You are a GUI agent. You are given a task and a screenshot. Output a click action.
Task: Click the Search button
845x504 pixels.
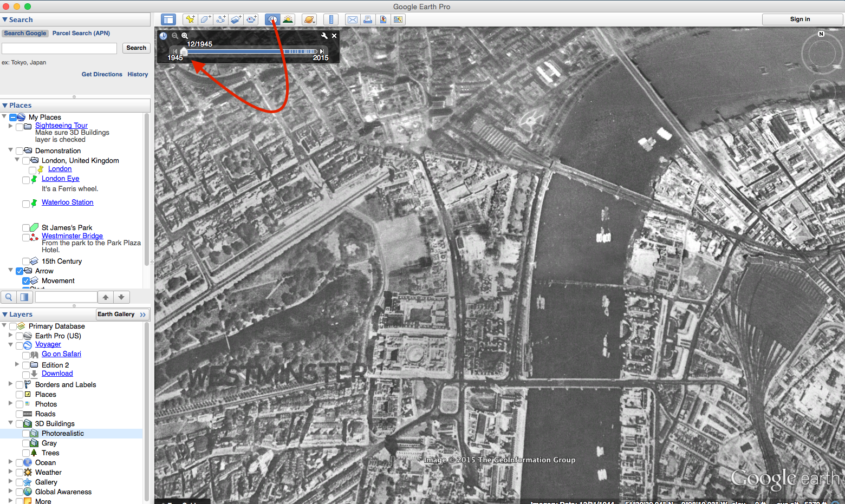pos(136,48)
